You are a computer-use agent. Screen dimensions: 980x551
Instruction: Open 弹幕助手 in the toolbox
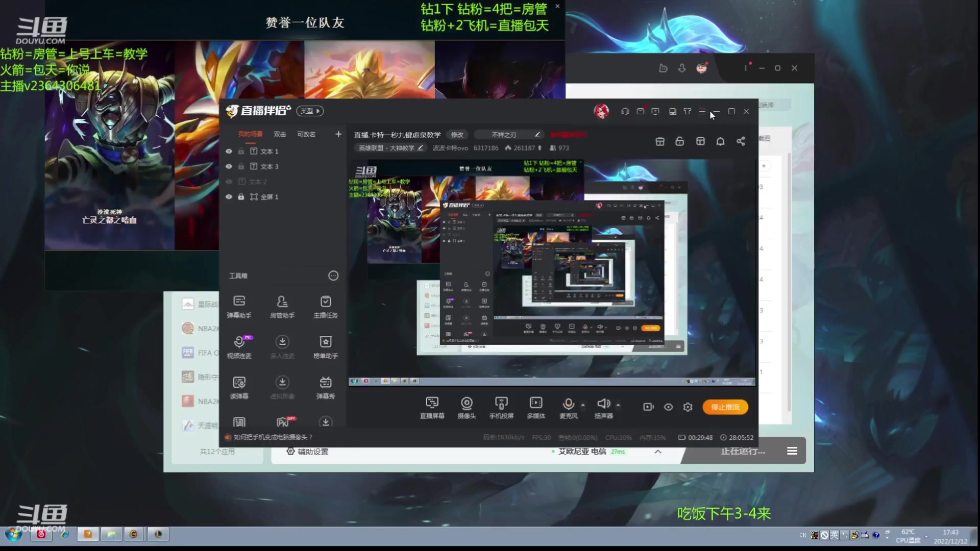(x=239, y=307)
